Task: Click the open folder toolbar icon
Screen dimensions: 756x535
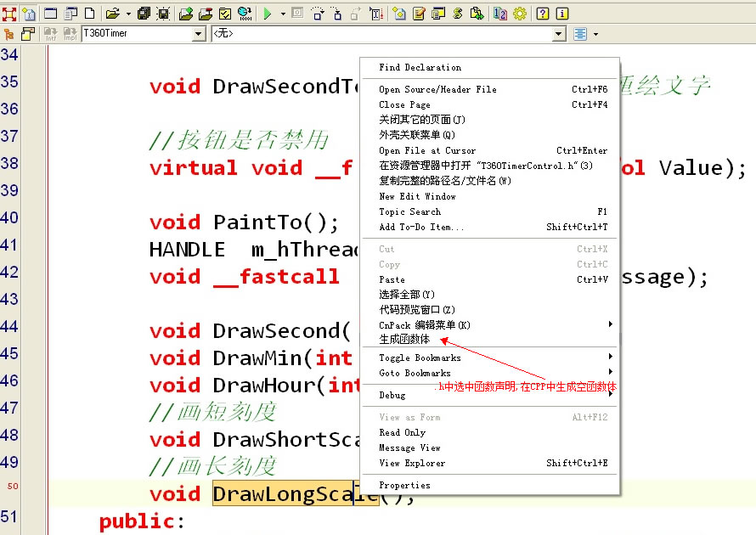Action: pyautogui.click(x=112, y=13)
